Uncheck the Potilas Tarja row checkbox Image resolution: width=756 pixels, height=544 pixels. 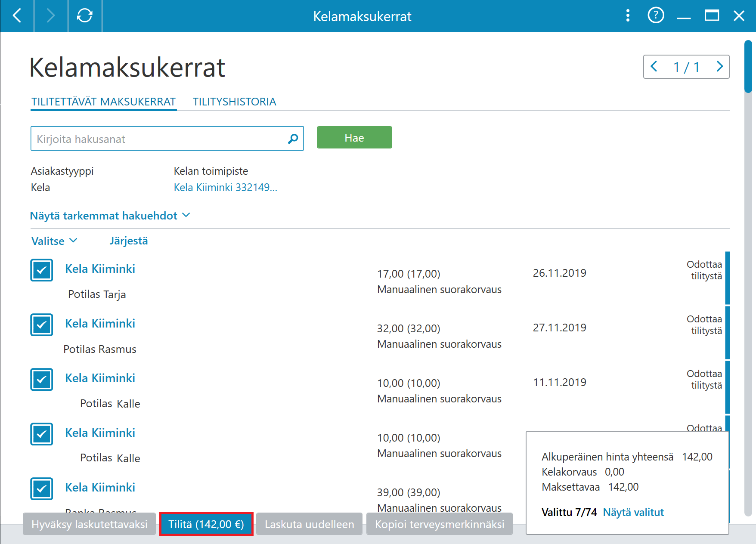pos(42,270)
